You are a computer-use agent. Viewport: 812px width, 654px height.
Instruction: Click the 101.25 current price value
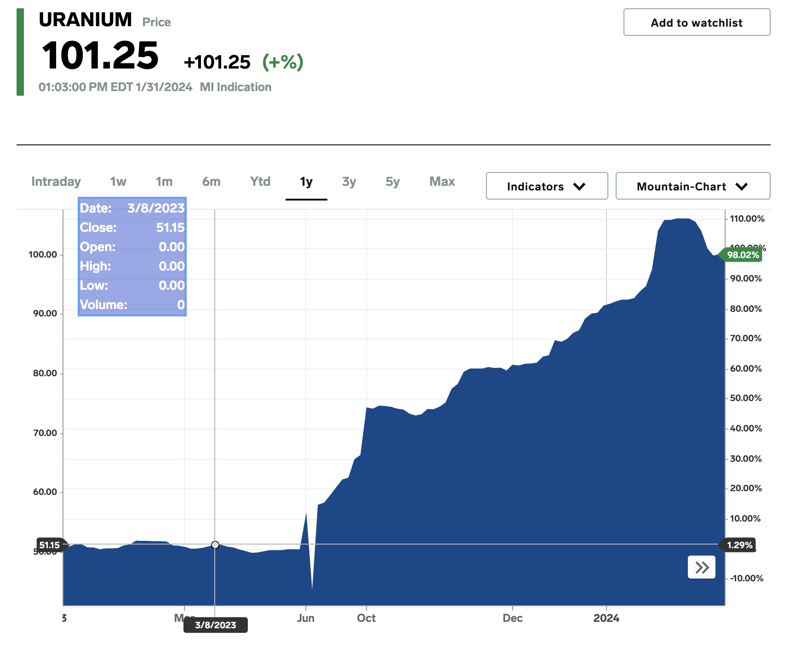pyautogui.click(x=100, y=55)
